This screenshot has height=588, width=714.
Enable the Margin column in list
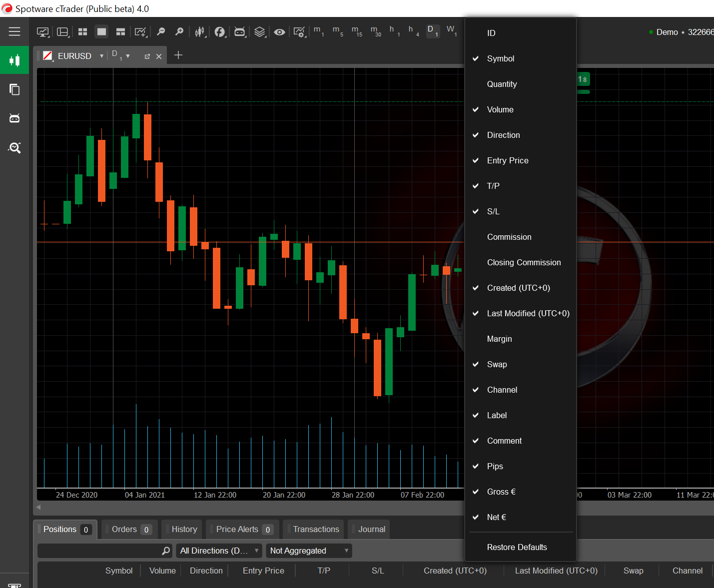pos(499,339)
